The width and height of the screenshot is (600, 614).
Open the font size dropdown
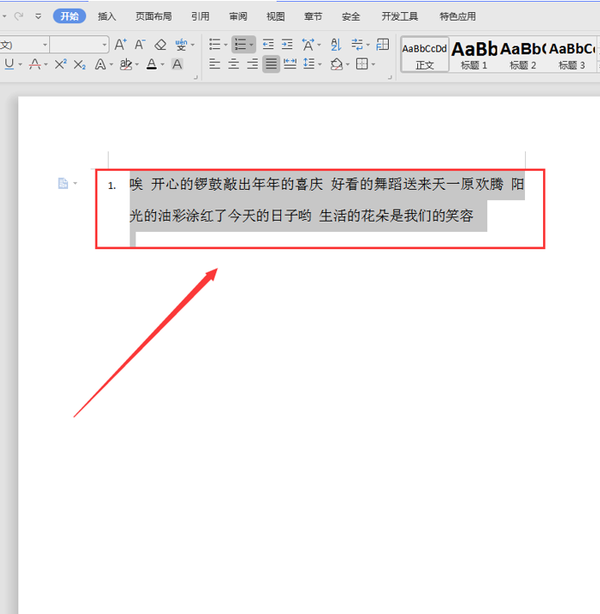pyautogui.click(x=104, y=45)
